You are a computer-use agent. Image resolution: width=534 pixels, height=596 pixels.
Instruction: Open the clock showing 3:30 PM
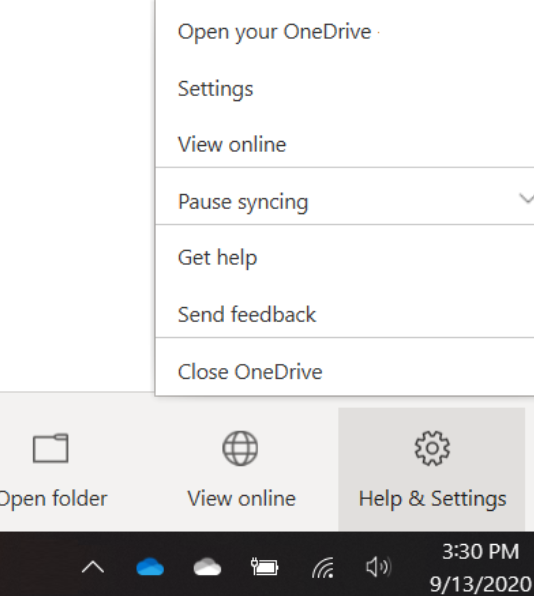coord(480,552)
